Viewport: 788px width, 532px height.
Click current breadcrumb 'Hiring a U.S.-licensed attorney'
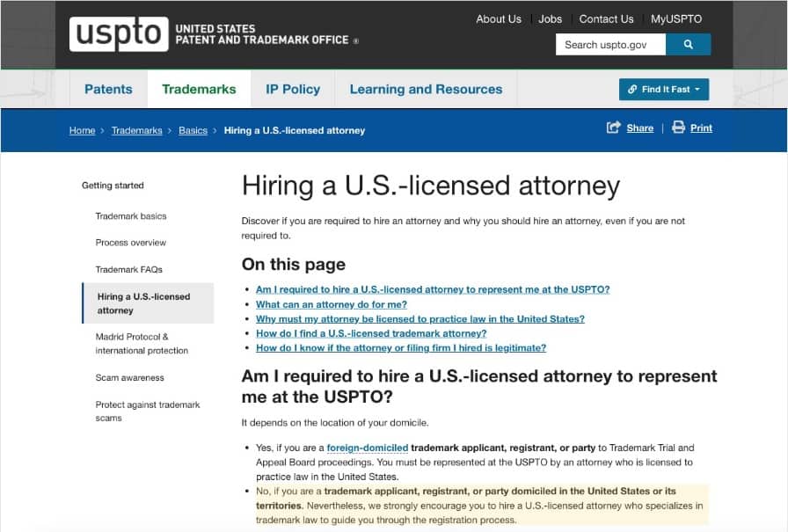point(295,131)
